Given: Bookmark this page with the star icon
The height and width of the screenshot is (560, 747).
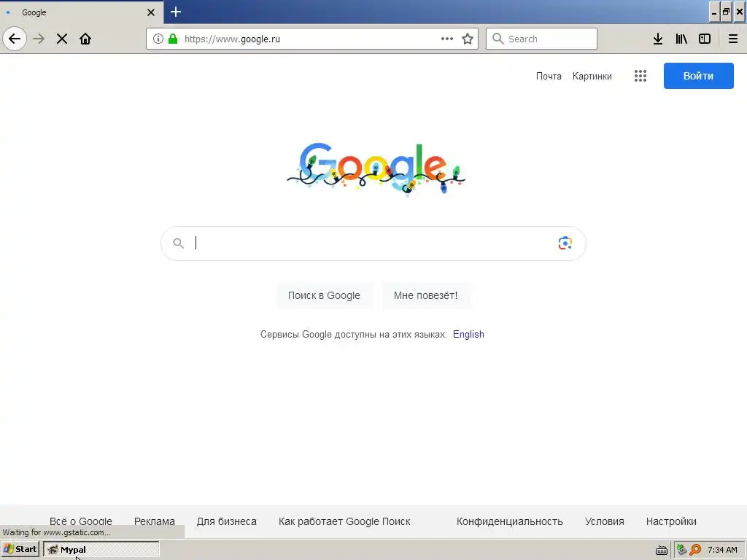Looking at the screenshot, I should (468, 39).
